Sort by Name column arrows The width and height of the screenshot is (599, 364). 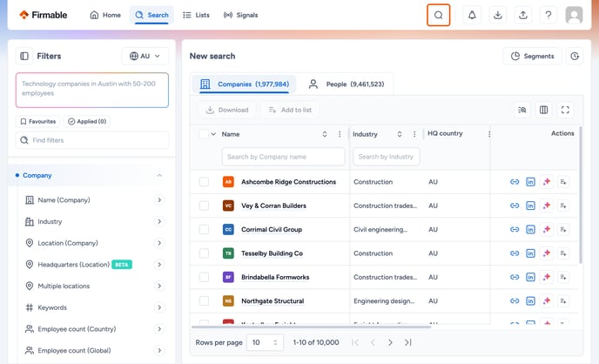(x=325, y=134)
